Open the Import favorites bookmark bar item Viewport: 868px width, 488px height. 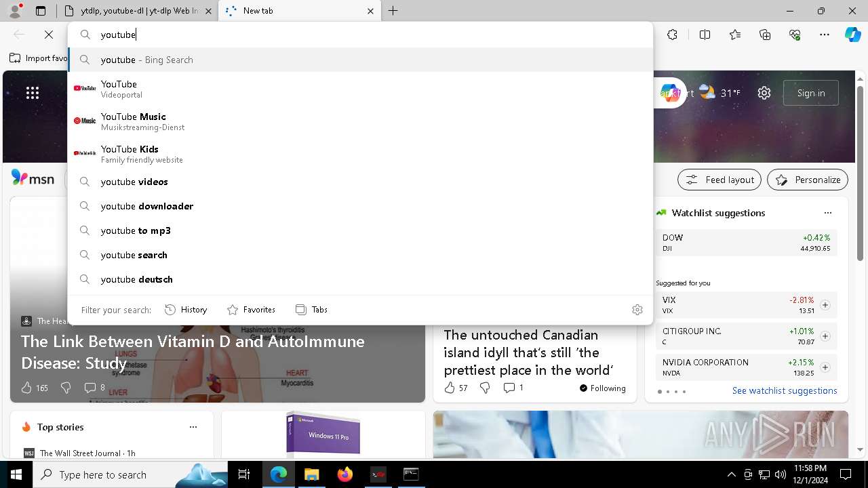pos(39,58)
